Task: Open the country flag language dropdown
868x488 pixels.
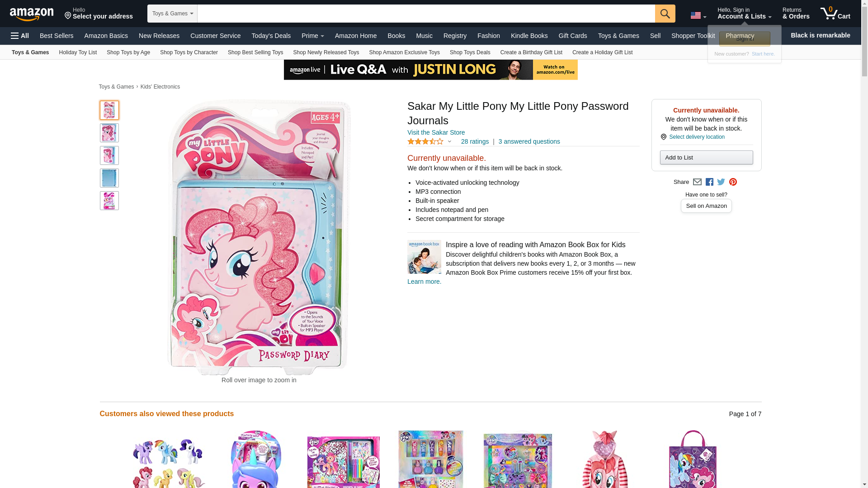Action: (698, 15)
